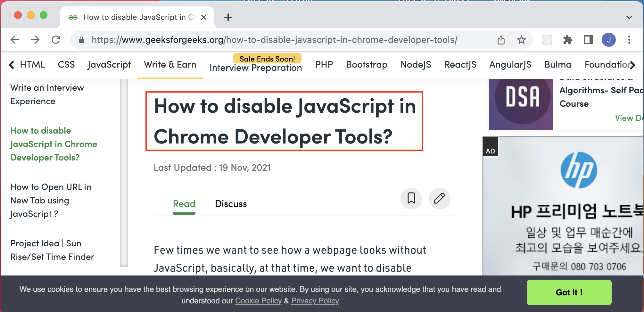Click the Sale Ends Soon badge
The height and width of the screenshot is (312, 644).
[267, 59]
